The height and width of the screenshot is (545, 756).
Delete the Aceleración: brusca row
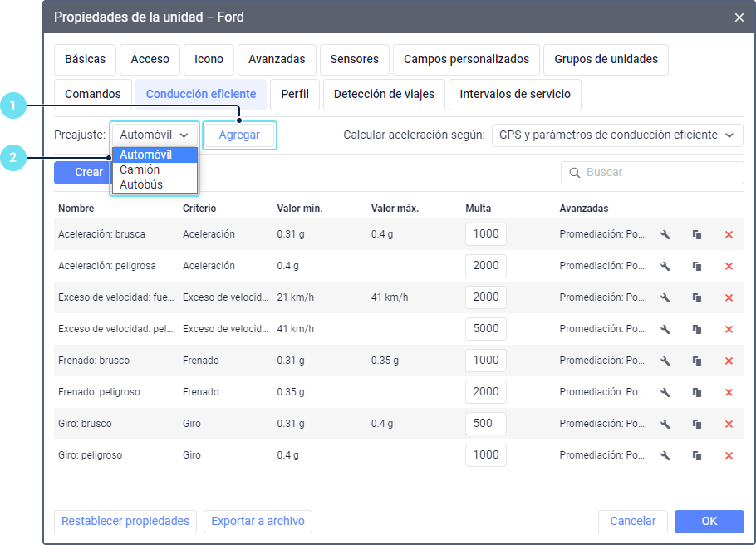point(729,234)
